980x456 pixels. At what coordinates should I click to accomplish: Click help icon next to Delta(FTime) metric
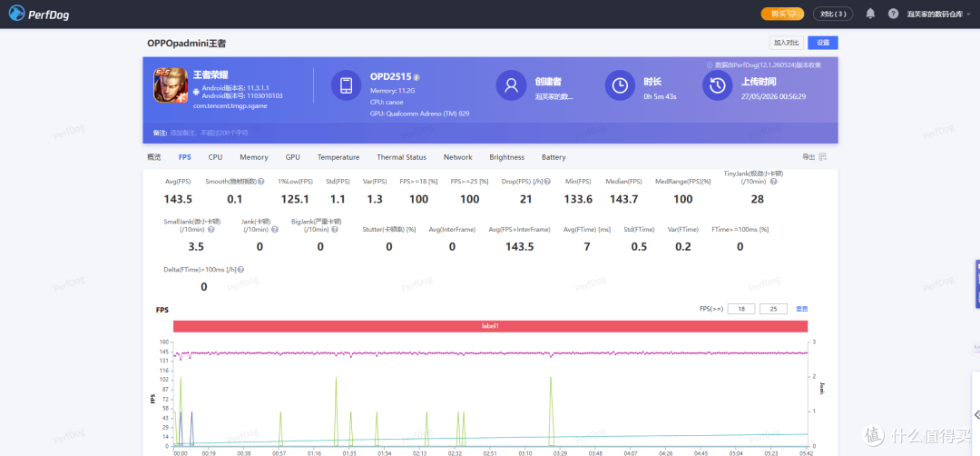(x=240, y=270)
